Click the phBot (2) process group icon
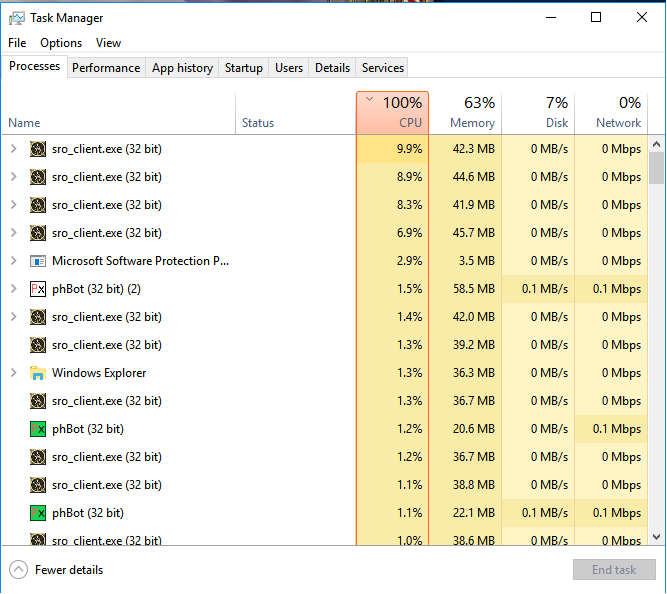Image resolution: width=667 pixels, height=594 pixels. pos(38,289)
